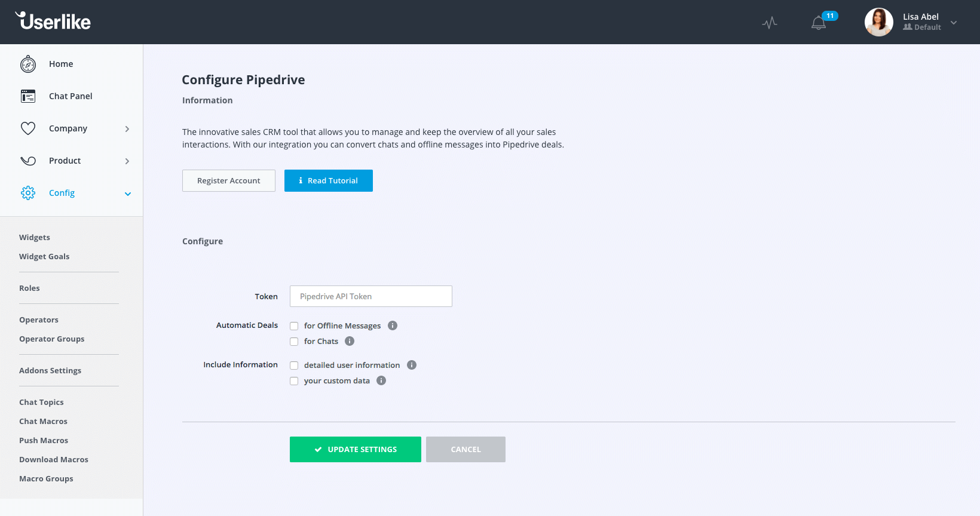Show info for Offline Messages option
The image size is (980, 516).
[x=393, y=325]
